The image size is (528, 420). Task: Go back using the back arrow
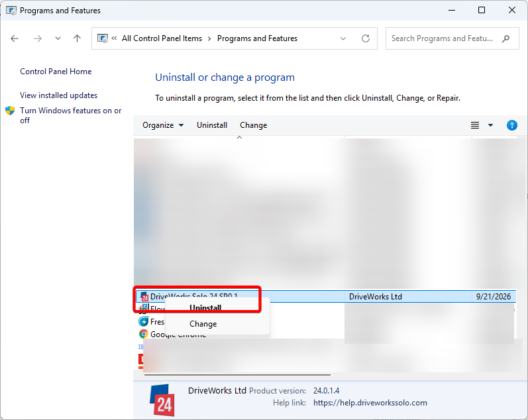[x=15, y=38]
